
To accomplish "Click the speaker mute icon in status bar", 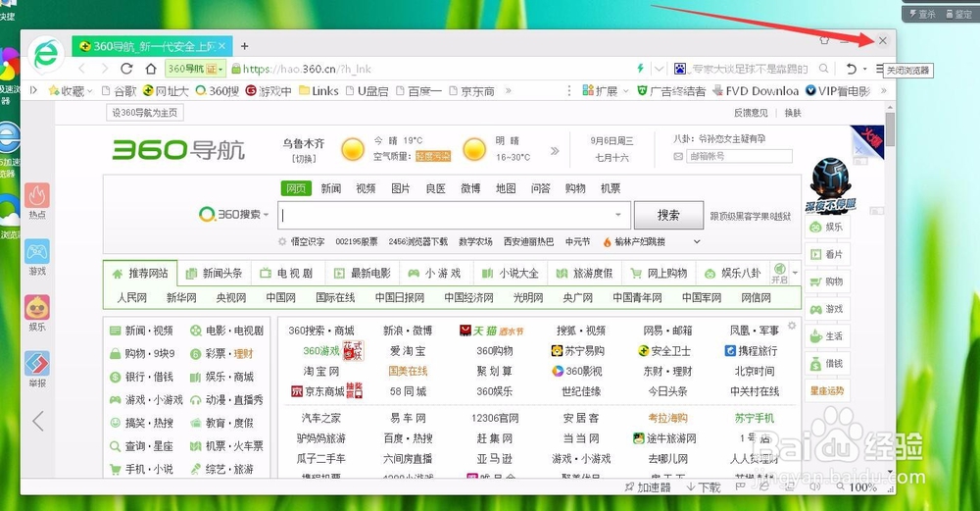I will [x=814, y=485].
